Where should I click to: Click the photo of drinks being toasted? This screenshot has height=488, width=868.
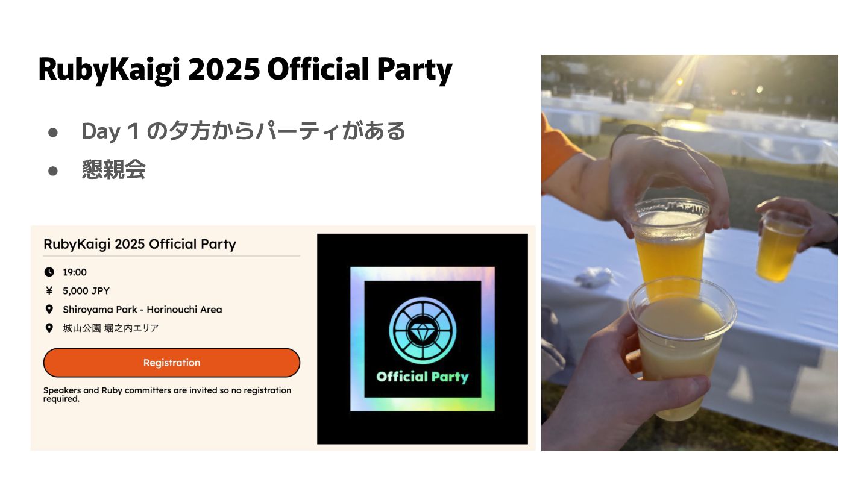pyautogui.click(x=690, y=253)
